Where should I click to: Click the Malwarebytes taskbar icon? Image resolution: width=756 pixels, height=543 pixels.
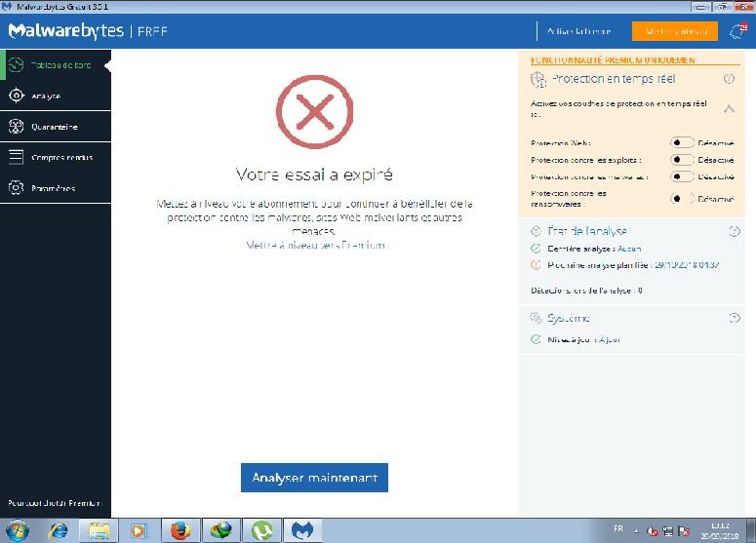(x=302, y=531)
